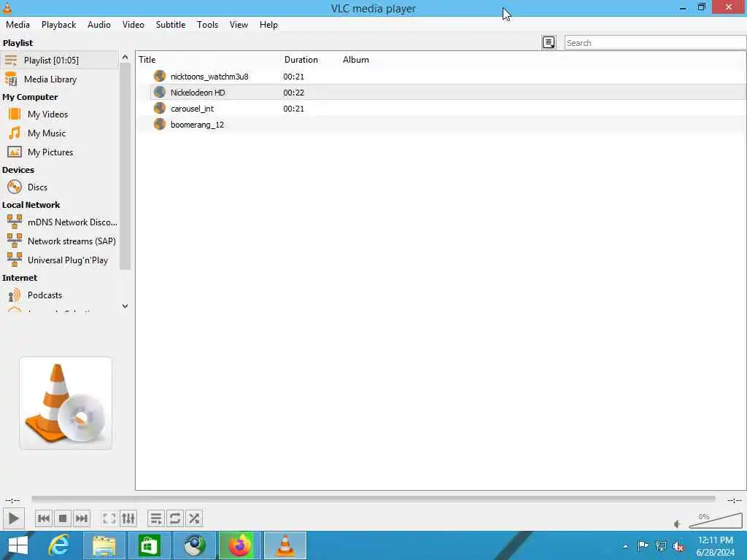
Task: Open the Windows Start button
Action: pyautogui.click(x=18, y=545)
